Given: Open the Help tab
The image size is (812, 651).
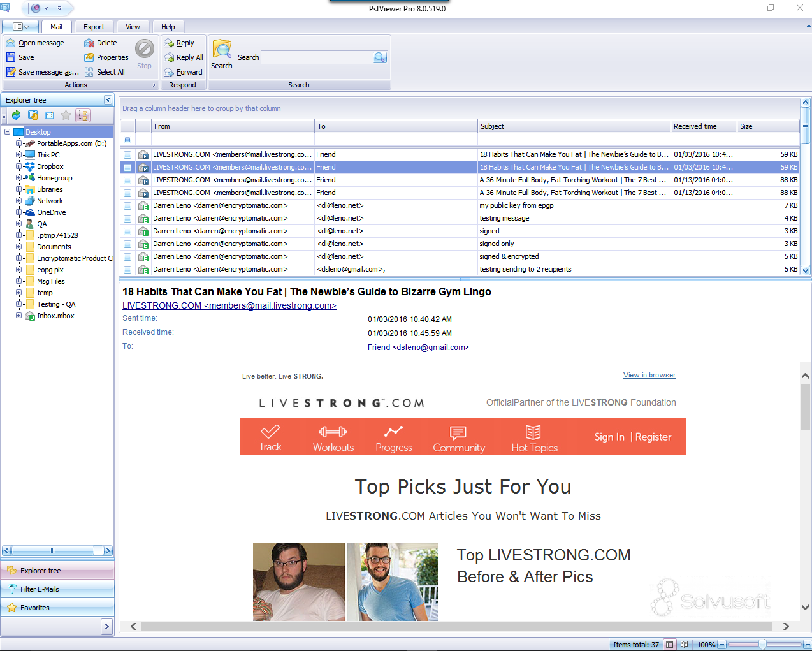Looking at the screenshot, I should point(168,27).
